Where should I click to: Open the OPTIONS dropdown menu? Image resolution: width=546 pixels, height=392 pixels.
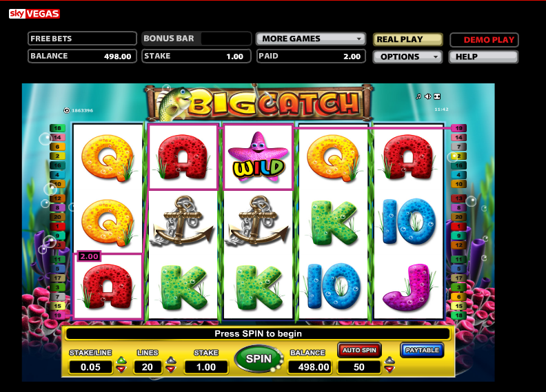click(x=407, y=56)
